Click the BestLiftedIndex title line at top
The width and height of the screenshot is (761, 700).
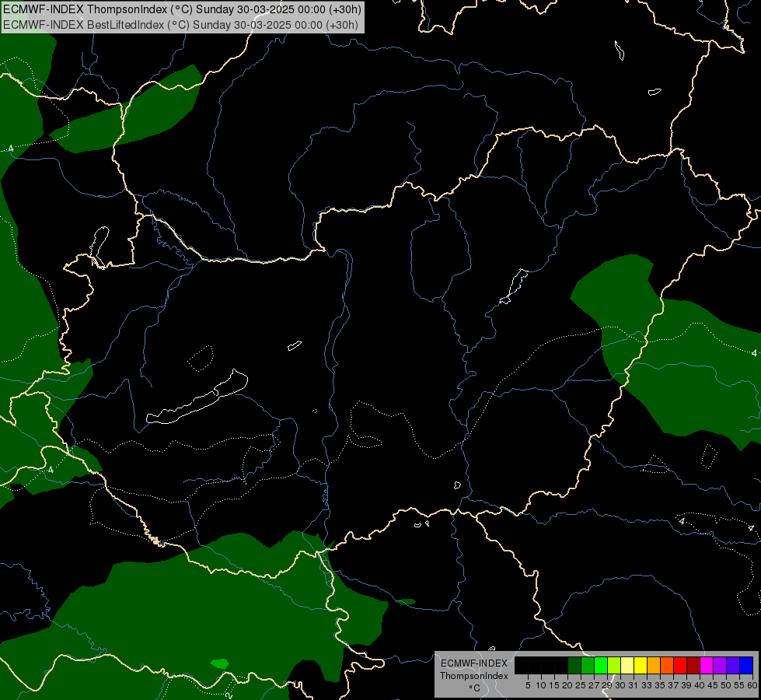pyautogui.click(x=180, y=25)
